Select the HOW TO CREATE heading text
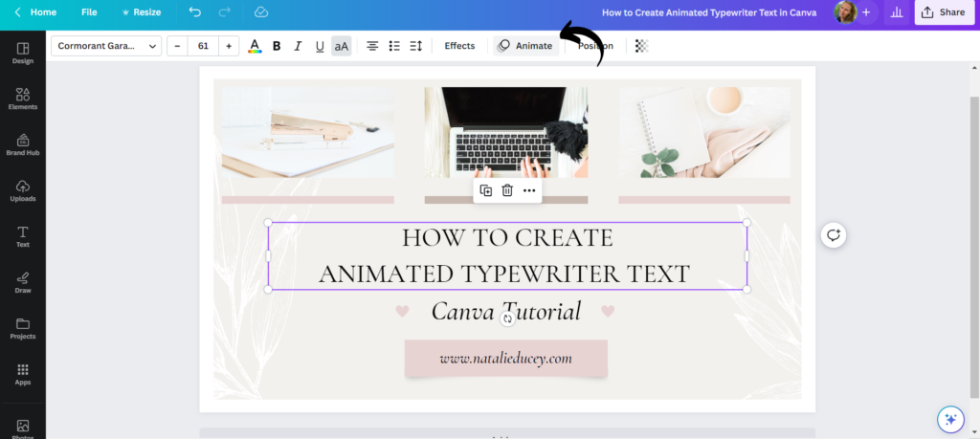The height and width of the screenshot is (439, 980). tap(507, 238)
